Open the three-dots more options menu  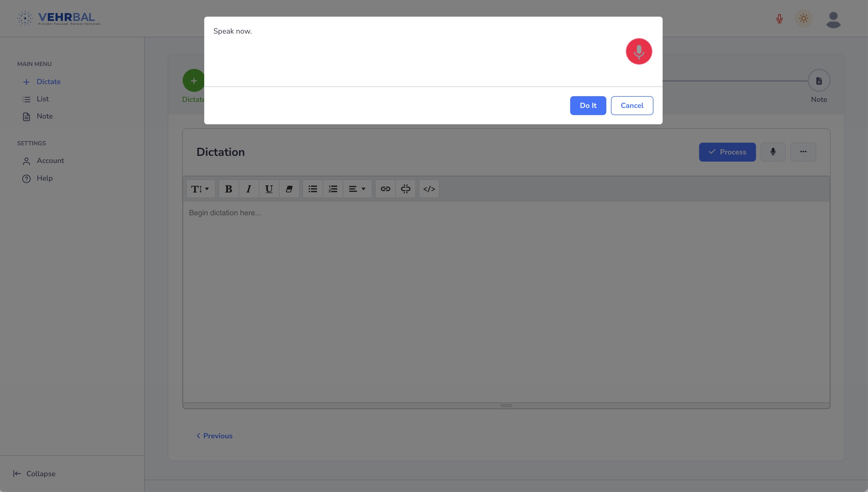[803, 152]
